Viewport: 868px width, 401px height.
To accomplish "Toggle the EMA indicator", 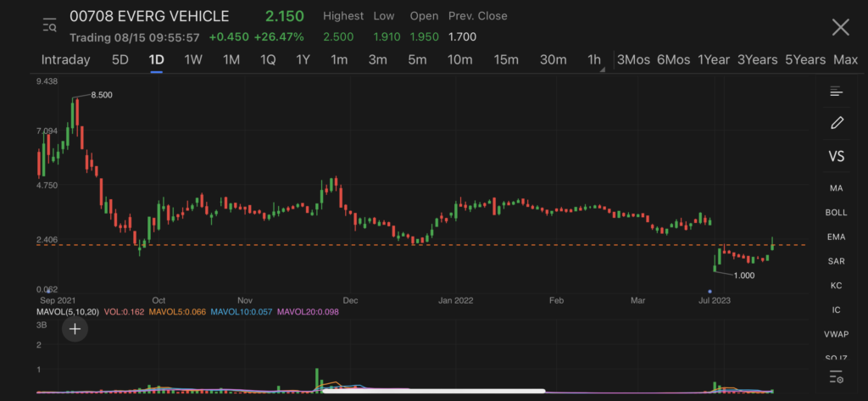I will [836, 237].
